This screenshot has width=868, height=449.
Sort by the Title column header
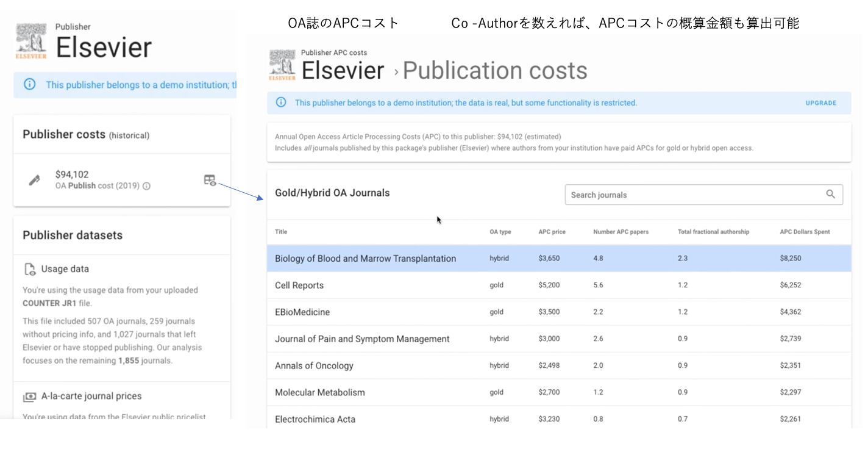(281, 232)
